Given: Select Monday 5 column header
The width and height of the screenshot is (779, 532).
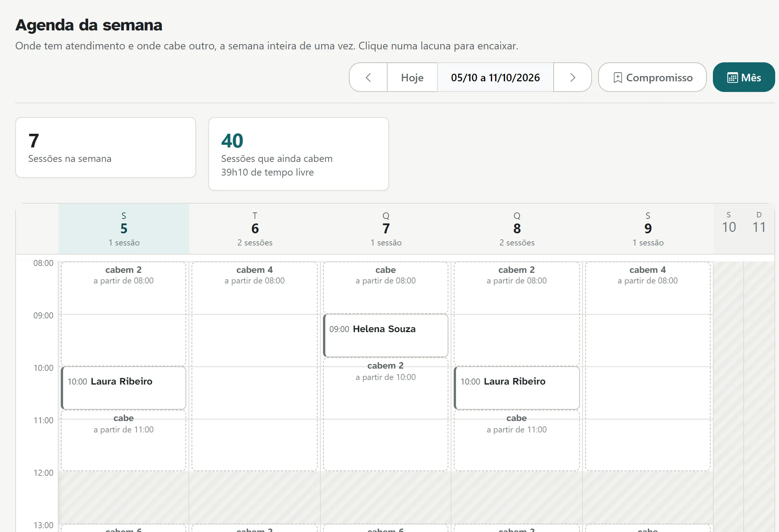Looking at the screenshot, I should (124, 229).
